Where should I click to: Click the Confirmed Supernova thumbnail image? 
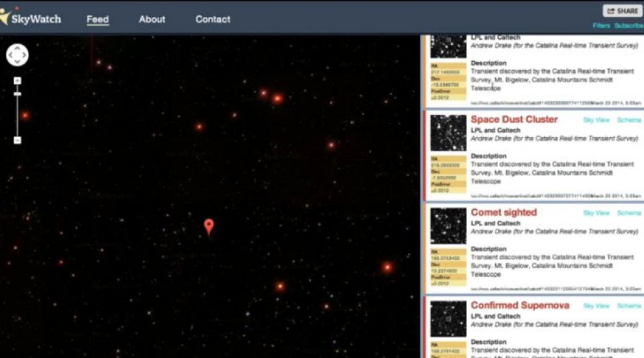click(448, 319)
